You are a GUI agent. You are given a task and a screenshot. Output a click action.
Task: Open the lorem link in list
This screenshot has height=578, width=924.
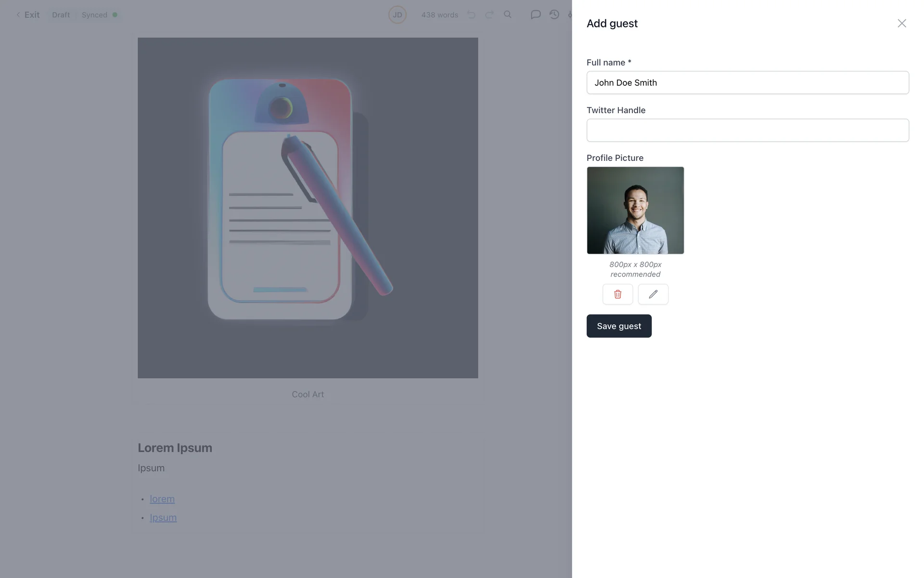point(162,499)
